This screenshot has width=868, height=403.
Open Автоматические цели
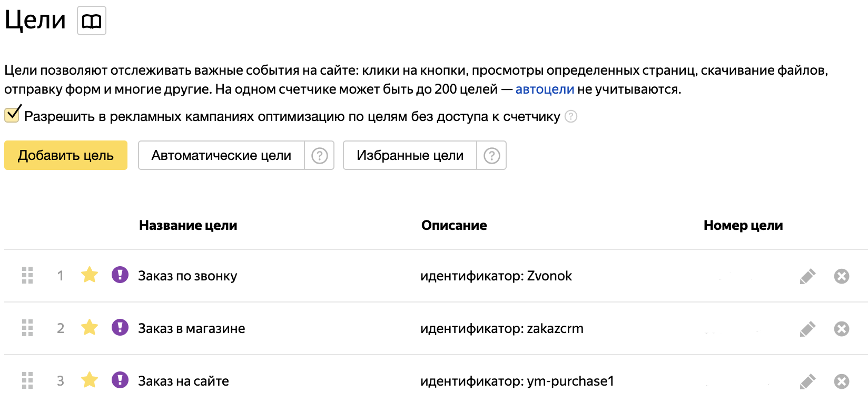coord(221,155)
